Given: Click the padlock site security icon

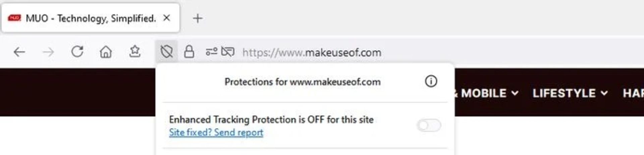Looking at the screenshot, I should pyautogui.click(x=189, y=52).
